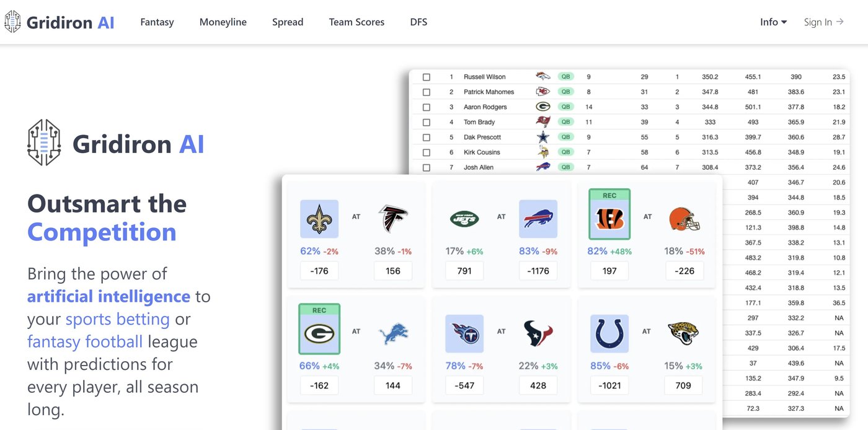Click the Sign In link
Screen dimensions: 868x430
[x=823, y=22]
